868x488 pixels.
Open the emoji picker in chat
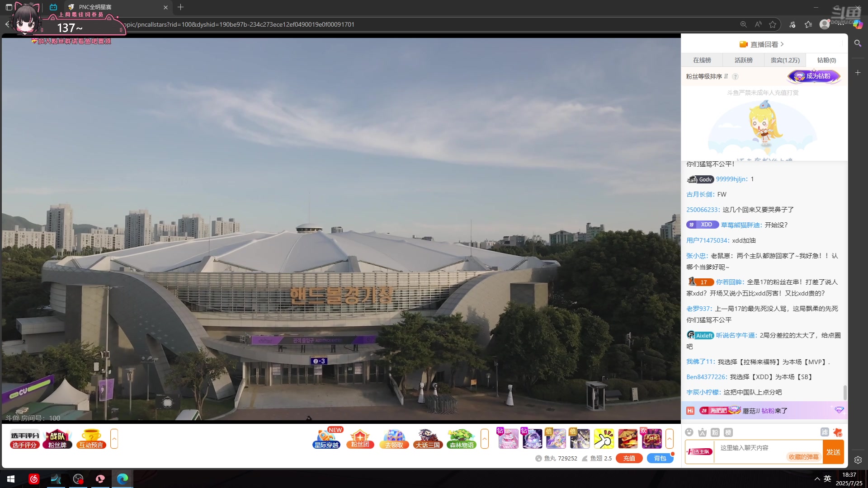(689, 432)
